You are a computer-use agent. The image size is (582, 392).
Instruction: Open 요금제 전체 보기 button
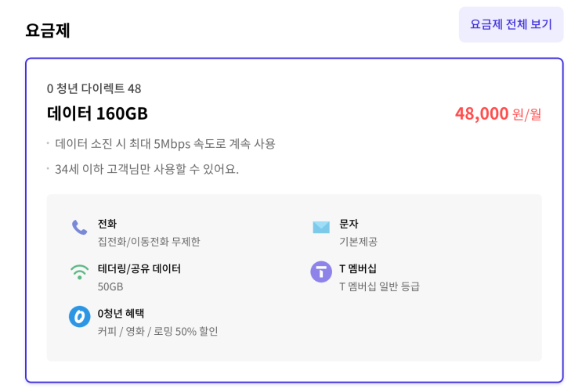point(511,24)
